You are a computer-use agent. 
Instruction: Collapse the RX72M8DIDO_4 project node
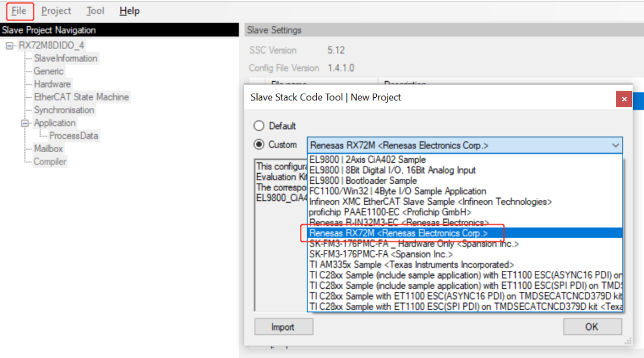coord(8,44)
